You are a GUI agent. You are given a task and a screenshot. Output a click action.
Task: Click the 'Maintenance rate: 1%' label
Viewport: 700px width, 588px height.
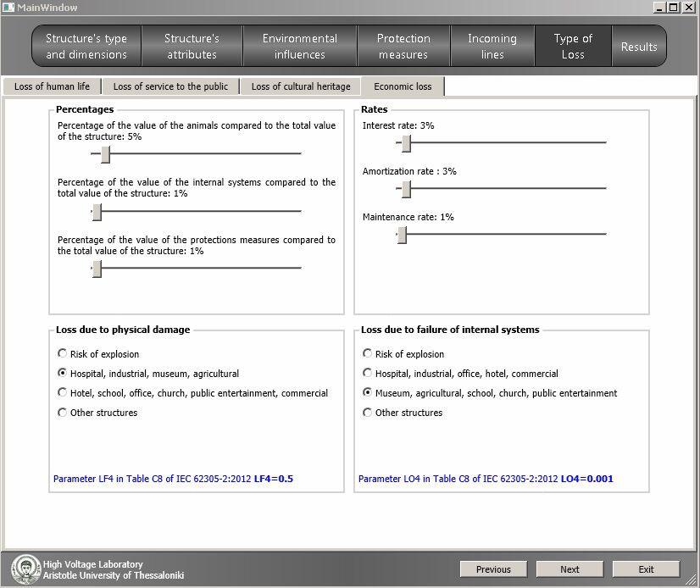(408, 217)
